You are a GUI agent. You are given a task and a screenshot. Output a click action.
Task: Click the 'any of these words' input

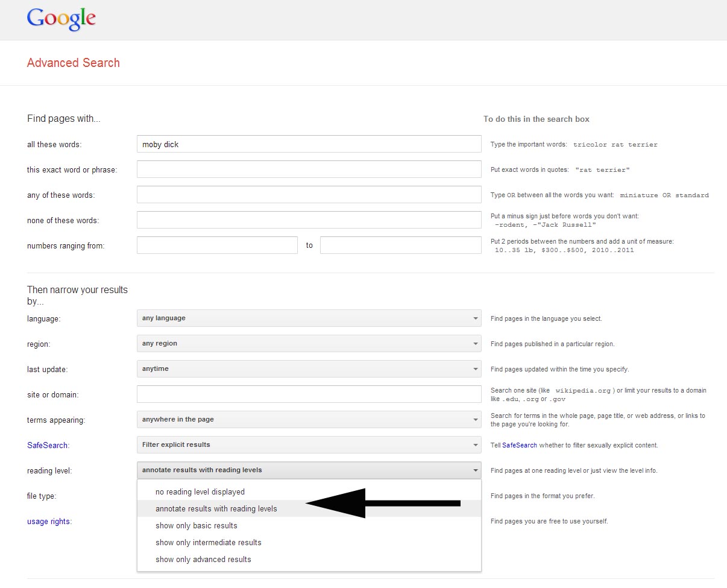pyautogui.click(x=309, y=195)
